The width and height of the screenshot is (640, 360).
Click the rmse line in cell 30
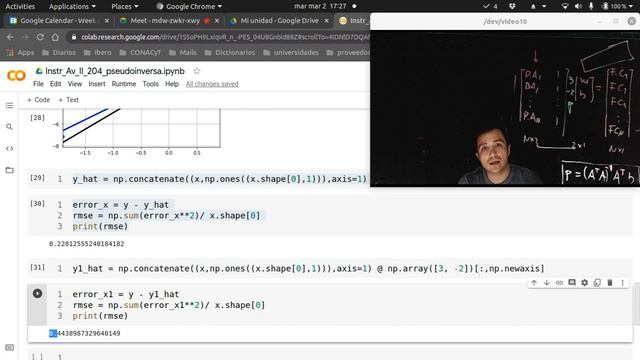click(x=166, y=216)
